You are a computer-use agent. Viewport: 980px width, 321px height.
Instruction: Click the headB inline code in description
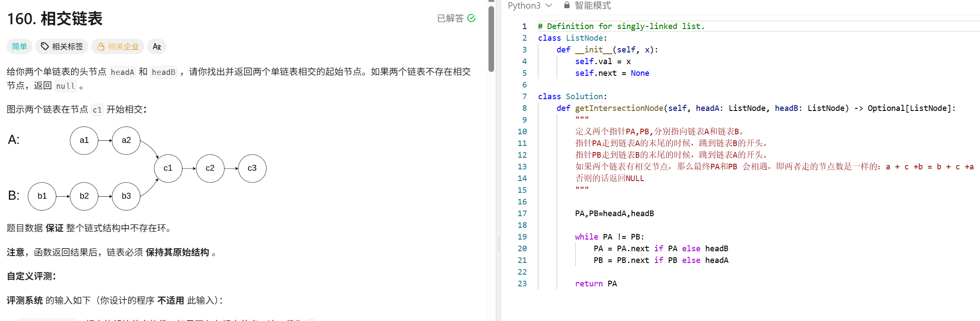pos(164,72)
